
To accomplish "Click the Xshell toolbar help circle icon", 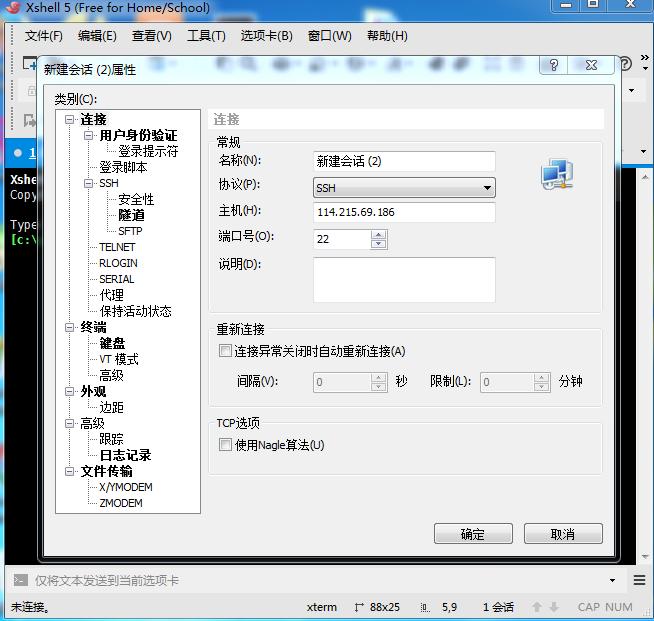I will click(626, 64).
